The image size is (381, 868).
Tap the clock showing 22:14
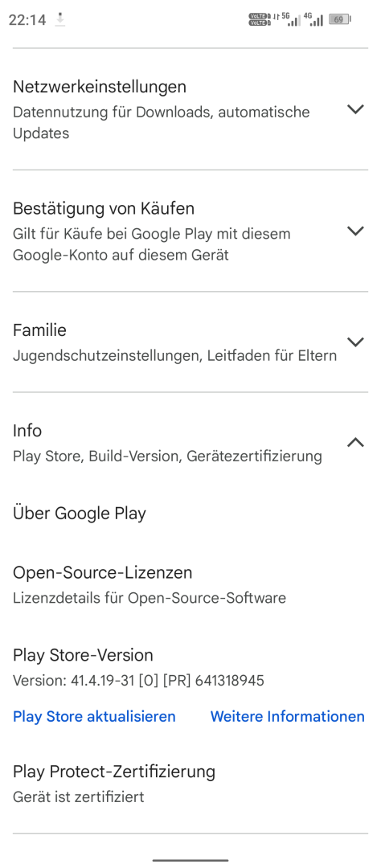27,20
